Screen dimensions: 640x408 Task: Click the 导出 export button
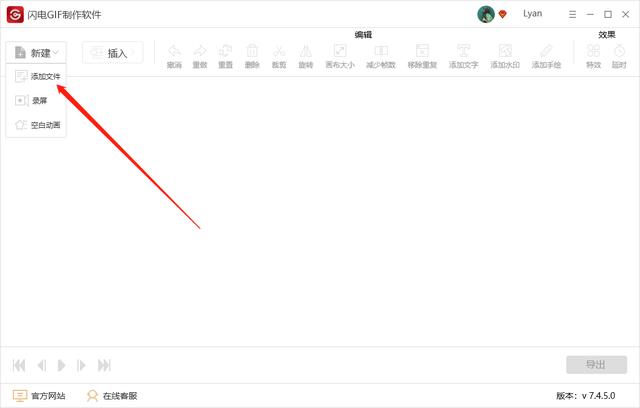pyautogui.click(x=596, y=365)
